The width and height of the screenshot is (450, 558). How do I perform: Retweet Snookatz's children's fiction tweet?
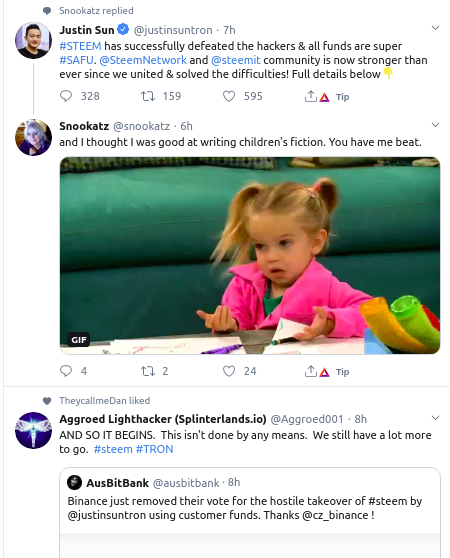(x=148, y=371)
